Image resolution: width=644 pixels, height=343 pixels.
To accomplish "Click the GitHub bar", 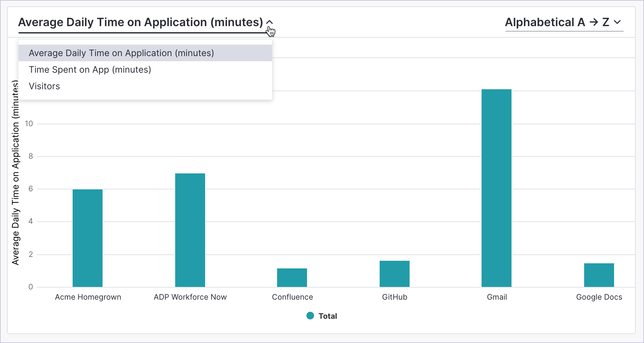I will point(395,274).
